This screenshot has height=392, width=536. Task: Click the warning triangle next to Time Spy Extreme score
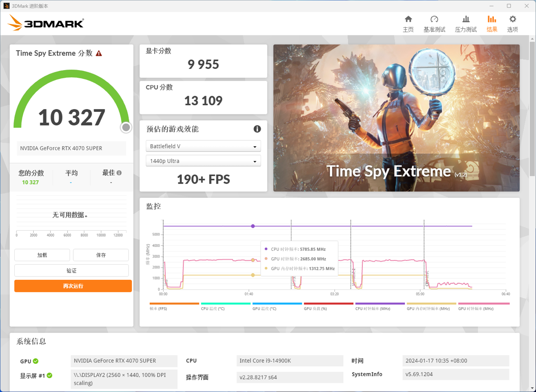point(99,53)
